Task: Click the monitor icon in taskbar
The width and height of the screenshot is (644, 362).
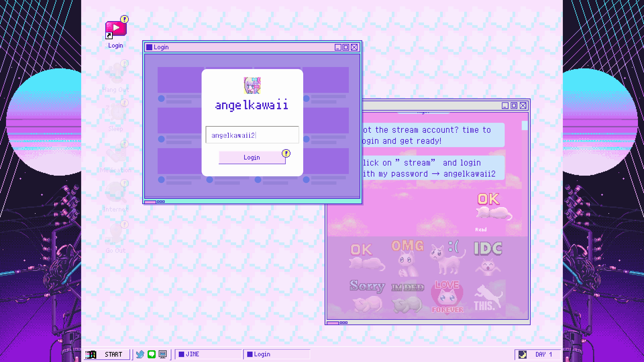Action: click(163, 354)
